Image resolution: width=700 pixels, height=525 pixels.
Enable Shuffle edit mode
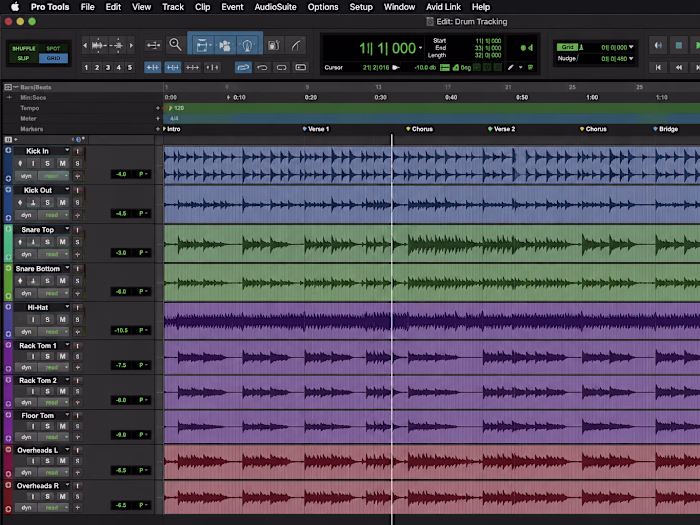click(24, 48)
